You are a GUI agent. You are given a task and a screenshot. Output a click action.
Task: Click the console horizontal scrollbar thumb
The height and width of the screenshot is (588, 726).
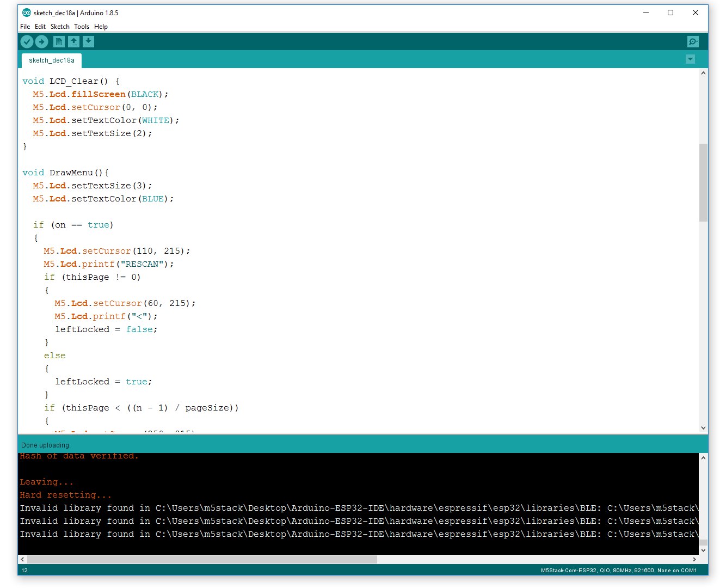(x=201, y=559)
